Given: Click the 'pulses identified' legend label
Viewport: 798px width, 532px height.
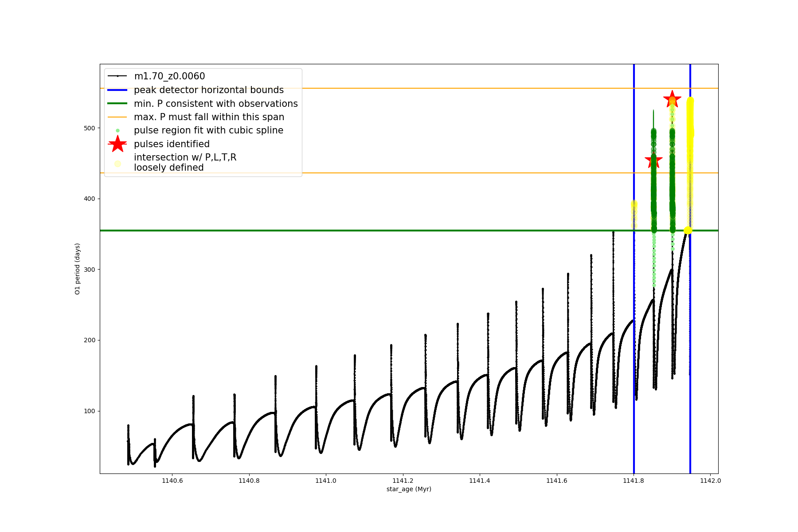Looking at the screenshot, I should [x=172, y=144].
